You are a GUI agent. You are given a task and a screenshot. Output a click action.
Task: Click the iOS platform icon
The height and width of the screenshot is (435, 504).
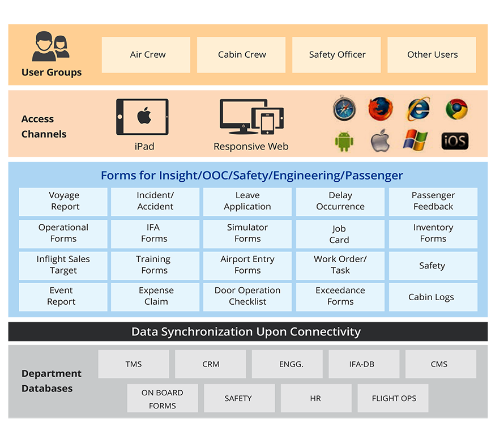click(454, 141)
